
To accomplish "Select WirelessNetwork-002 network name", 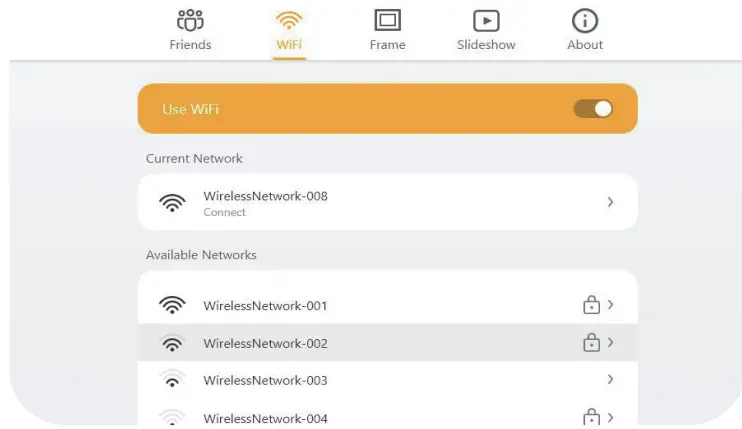I will click(265, 343).
